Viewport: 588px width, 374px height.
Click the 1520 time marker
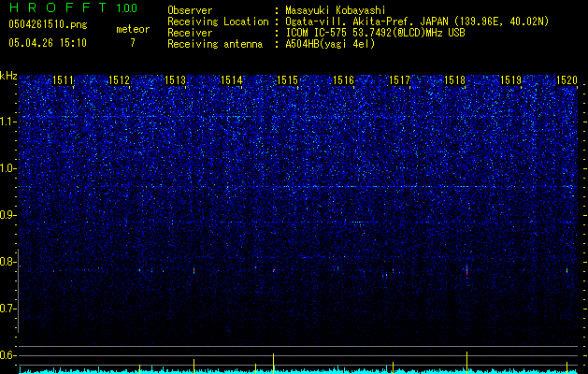[567, 79]
